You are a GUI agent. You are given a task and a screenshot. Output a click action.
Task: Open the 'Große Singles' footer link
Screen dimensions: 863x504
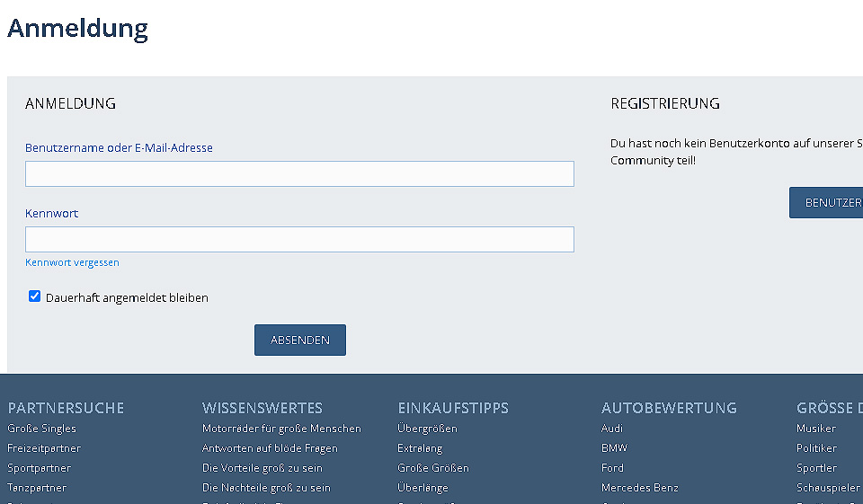[41, 429]
